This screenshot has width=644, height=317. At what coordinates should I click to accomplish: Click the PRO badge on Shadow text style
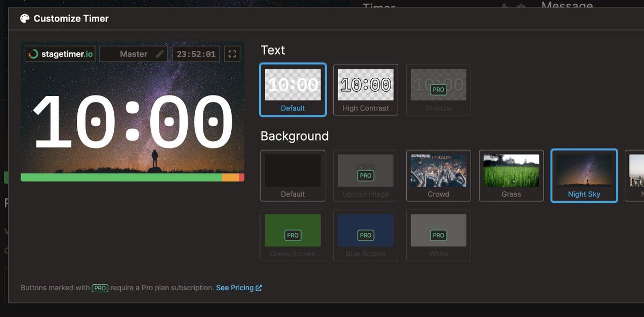click(438, 90)
